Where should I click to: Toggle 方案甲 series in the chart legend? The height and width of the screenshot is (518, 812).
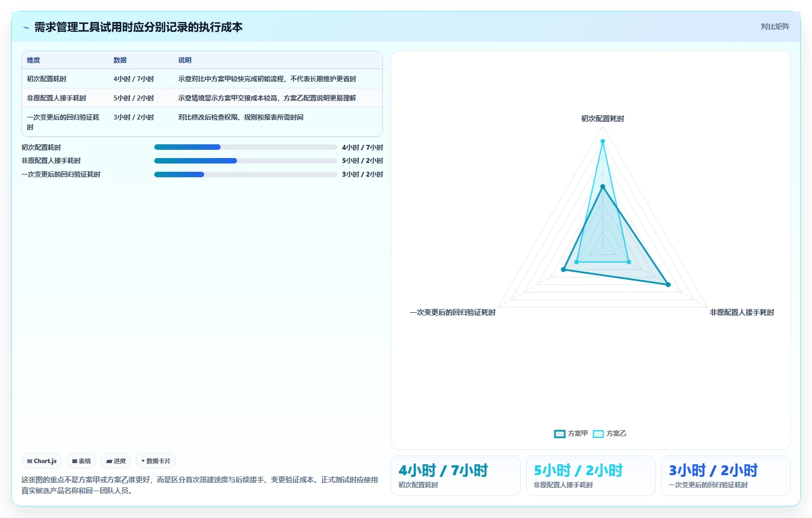tap(571, 433)
